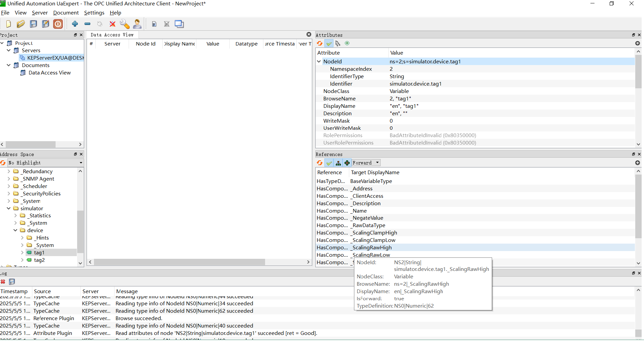This screenshot has width=644, height=341.
Task: Toggle the green checkmark in Attributes toolbar
Action: pos(329,43)
